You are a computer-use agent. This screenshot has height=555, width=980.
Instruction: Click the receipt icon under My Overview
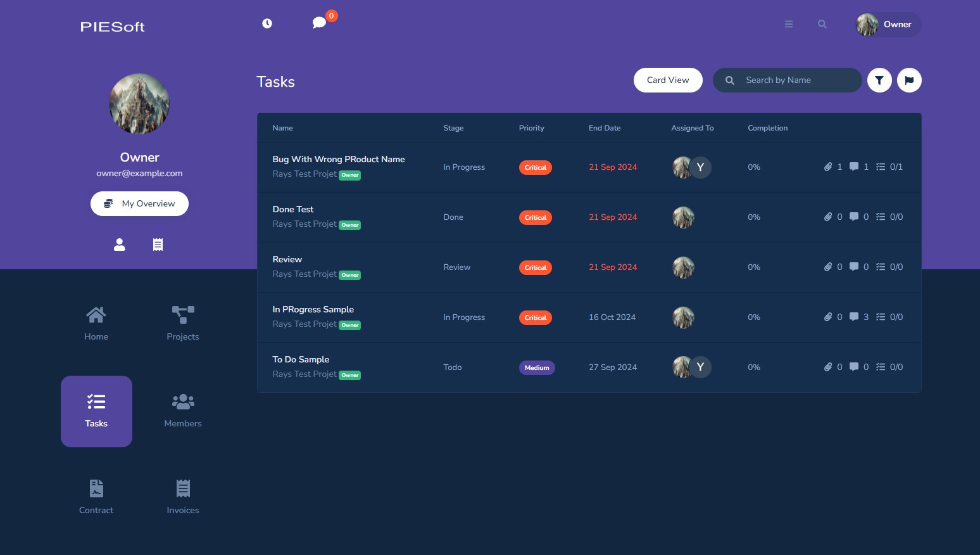158,245
